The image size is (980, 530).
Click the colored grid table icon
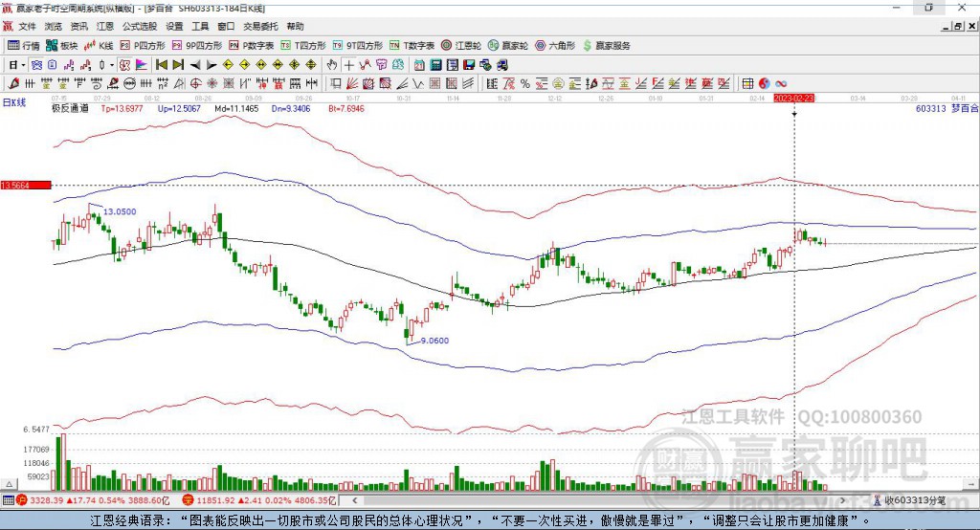click(x=747, y=83)
